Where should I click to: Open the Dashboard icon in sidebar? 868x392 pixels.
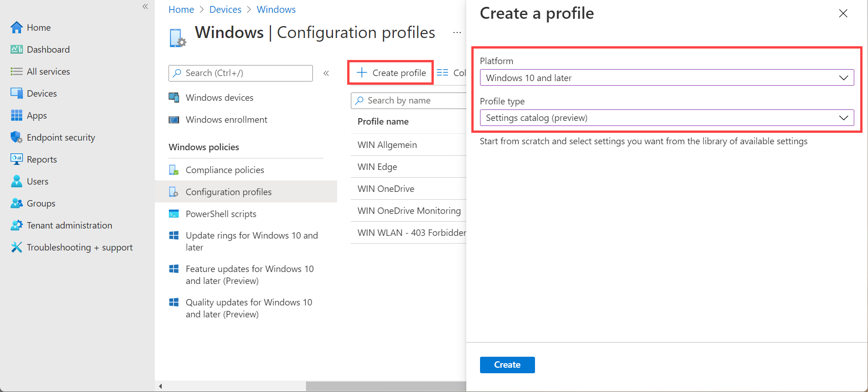16,49
